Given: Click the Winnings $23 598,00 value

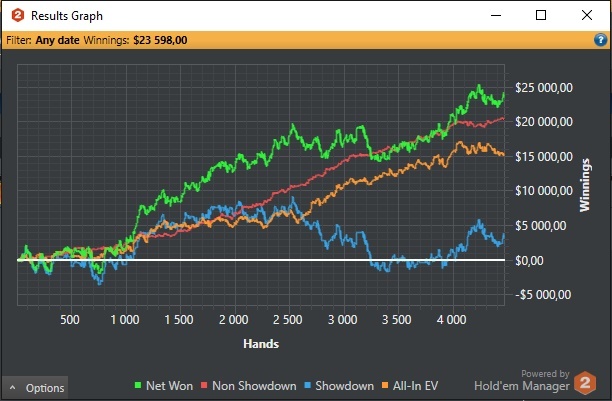Looking at the screenshot, I should tap(160, 40).
